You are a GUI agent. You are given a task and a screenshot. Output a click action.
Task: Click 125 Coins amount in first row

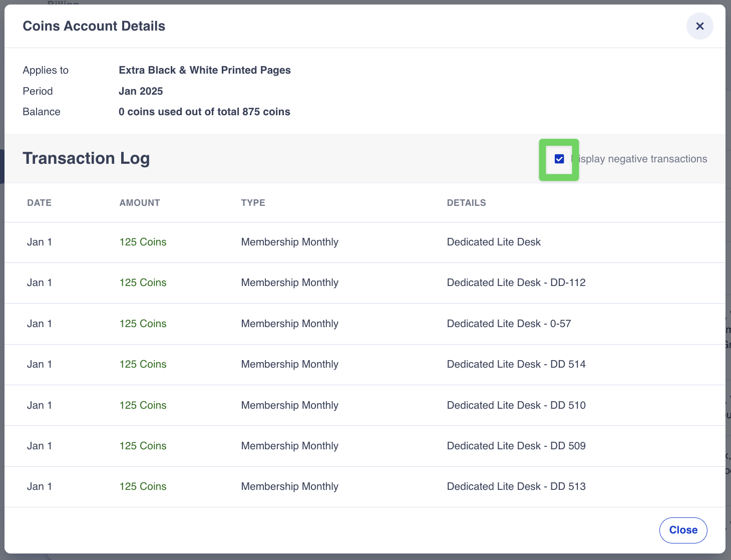[143, 242]
